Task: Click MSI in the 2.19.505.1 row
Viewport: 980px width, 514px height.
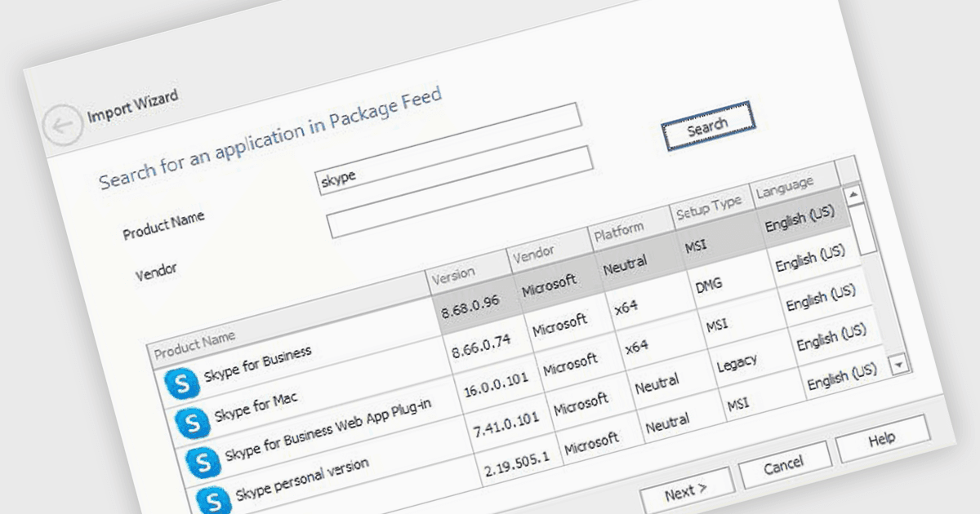Action: (738, 405)
